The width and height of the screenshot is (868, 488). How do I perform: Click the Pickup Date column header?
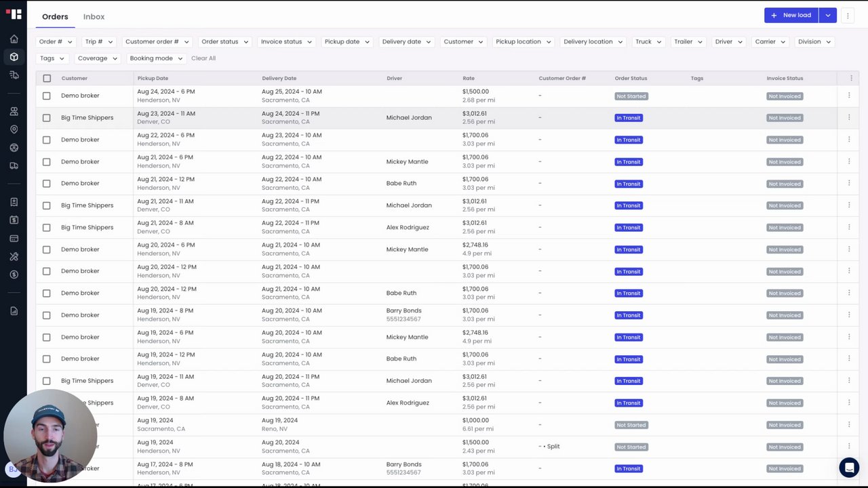coord(153,79)
